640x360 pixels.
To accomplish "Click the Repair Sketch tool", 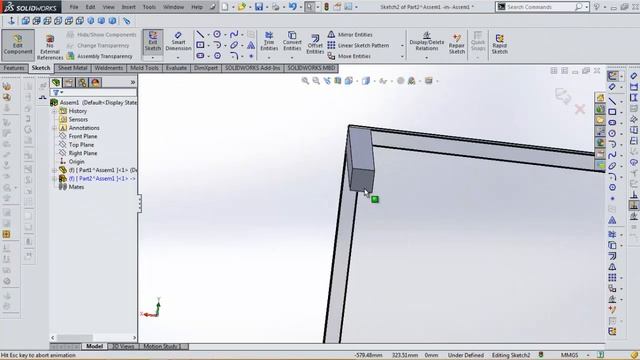I will (457, 44).
